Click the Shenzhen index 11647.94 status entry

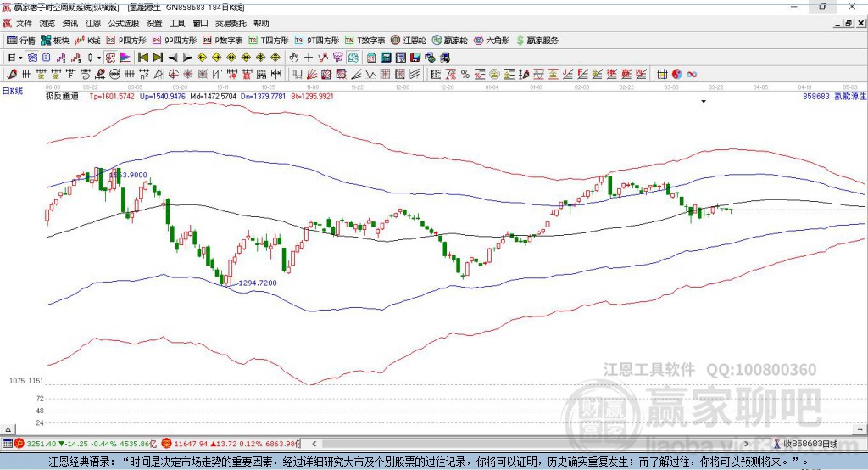230,444
